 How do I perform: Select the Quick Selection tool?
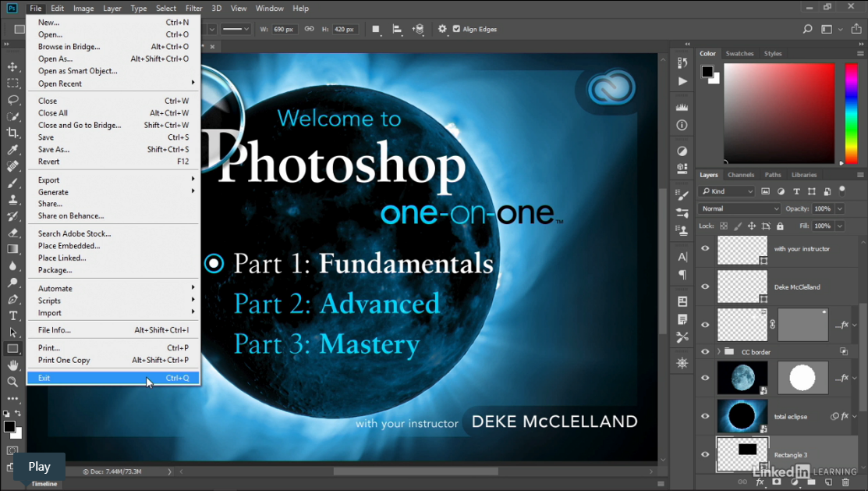[x=12, y=116]
